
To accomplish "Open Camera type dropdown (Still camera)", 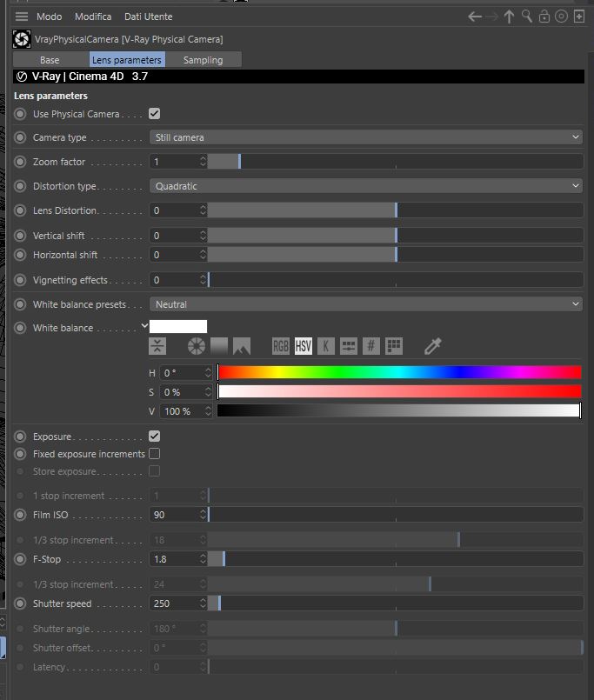I will point(366,137).
